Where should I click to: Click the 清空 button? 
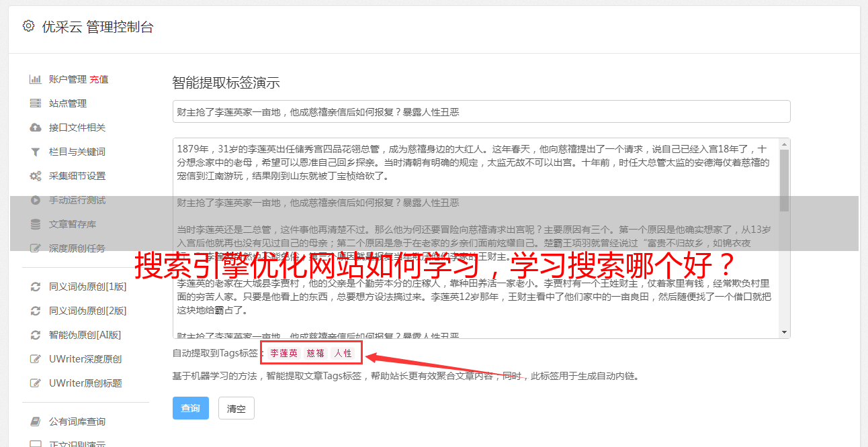236,408
